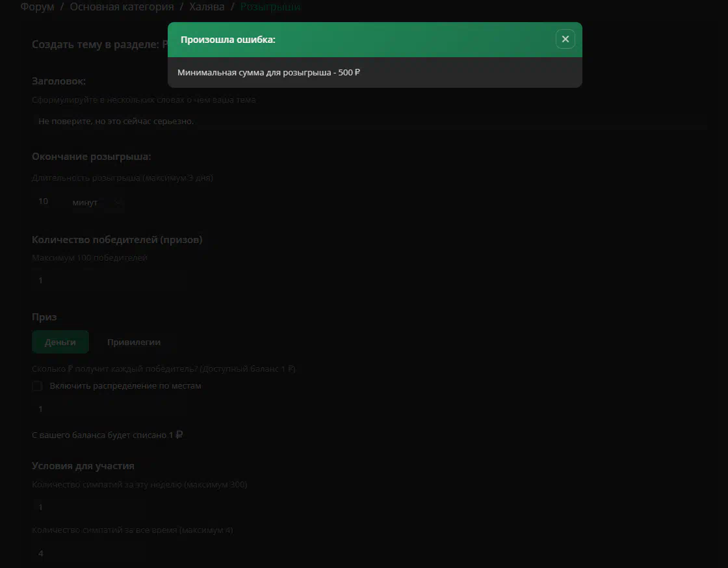Click the weekly симпатий requirement field
The width and height of the screenshot is (728, 568).
point(110,507)
